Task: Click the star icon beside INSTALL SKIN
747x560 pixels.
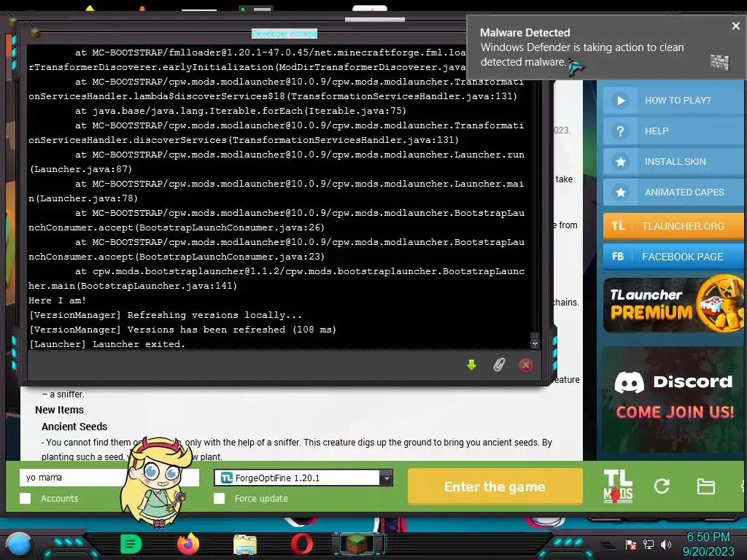Action: [620, 161]
